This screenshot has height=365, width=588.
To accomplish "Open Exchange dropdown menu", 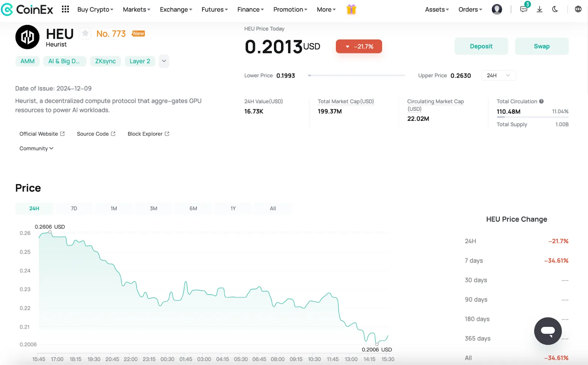I will coord(176,10).
